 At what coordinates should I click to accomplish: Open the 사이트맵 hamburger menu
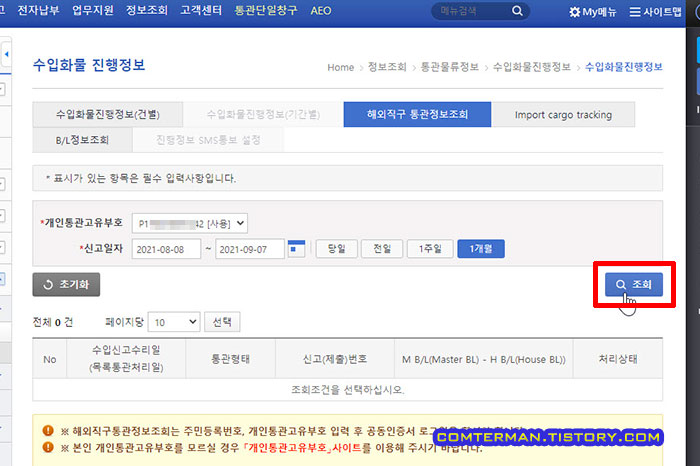tap(655, 12)
